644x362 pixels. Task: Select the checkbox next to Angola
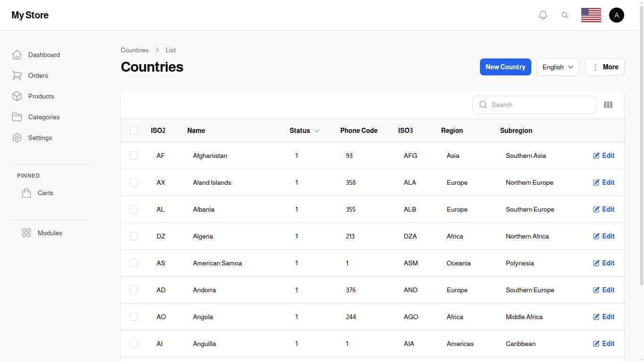coord(134,317)
